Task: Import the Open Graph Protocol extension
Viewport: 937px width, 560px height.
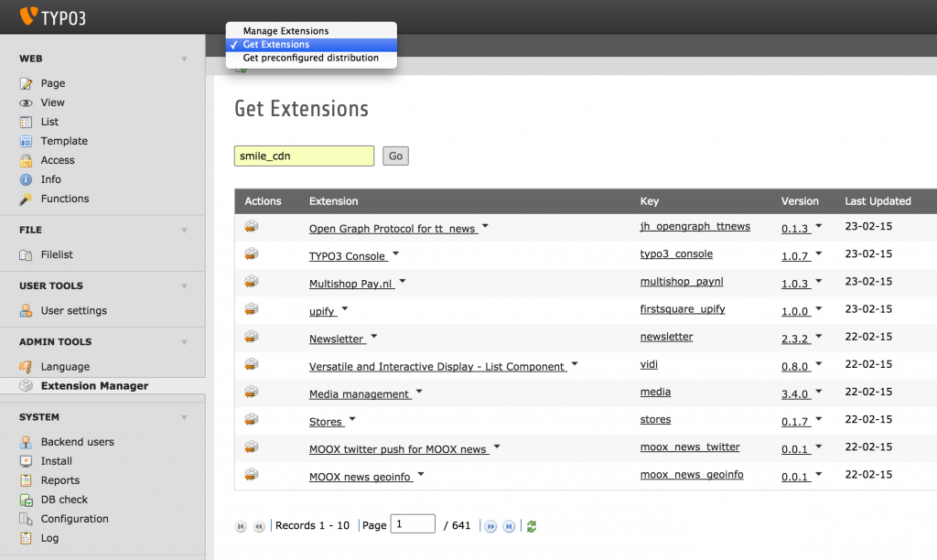Action: tap(251, 226)
